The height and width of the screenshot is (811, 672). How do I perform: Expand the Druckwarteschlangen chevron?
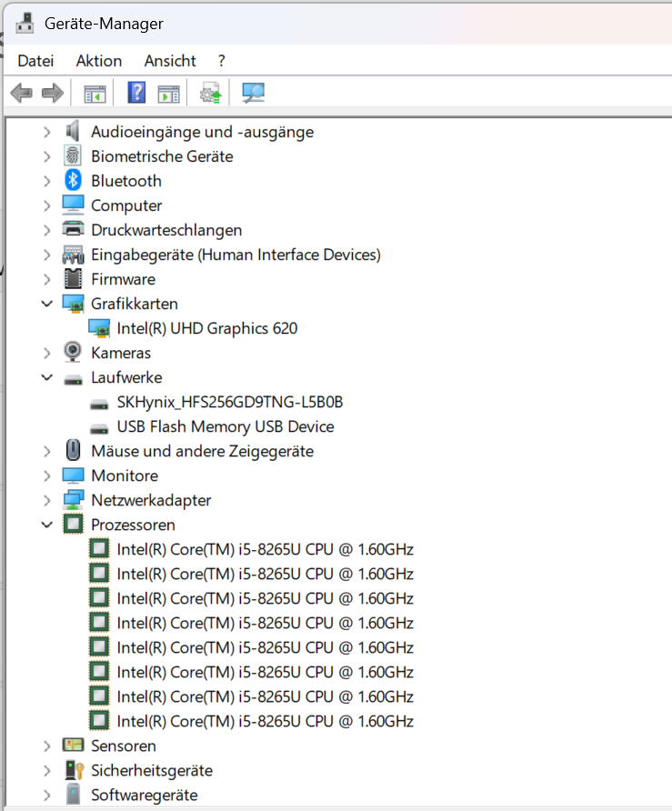[47, 231]
